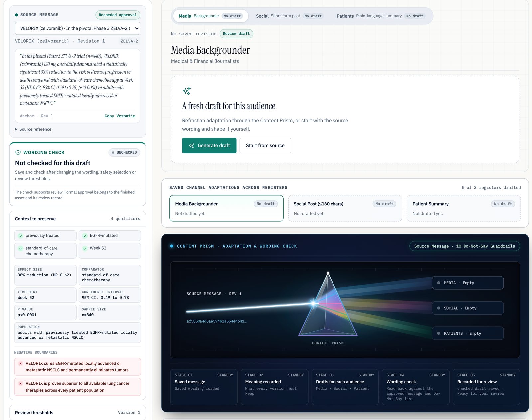Click the Generate draft button
The height and width of the screenshot is (420, 532).
[x=209, y=145]
